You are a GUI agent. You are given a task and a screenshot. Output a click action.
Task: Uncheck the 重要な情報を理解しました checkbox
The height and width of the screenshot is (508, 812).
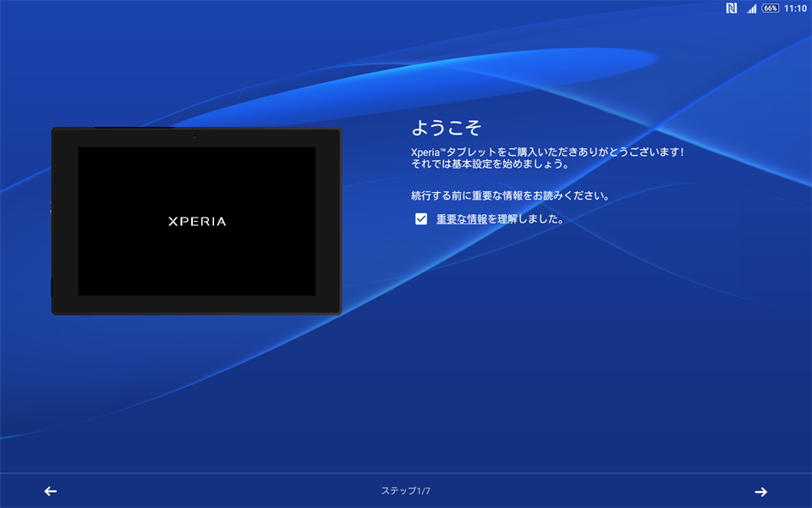(421, 218)
